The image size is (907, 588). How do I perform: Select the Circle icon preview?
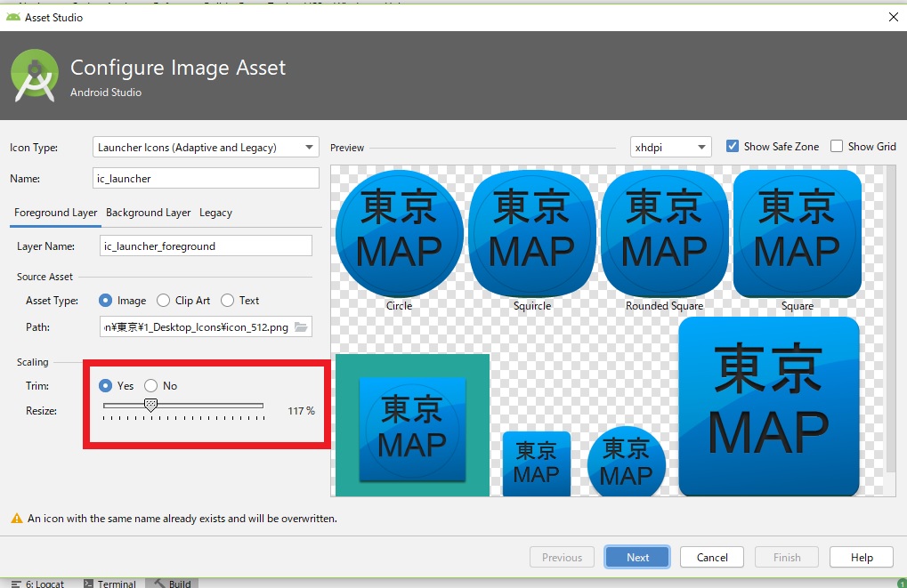[x=399, y=233]
